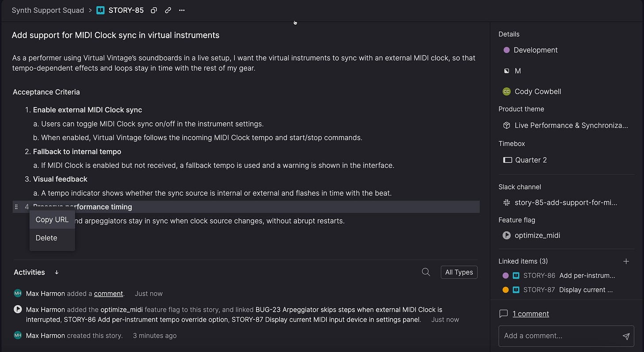Click the copy icon next to STORY-85
Viewport: 644px width, 352px height.
click(153, 10)
